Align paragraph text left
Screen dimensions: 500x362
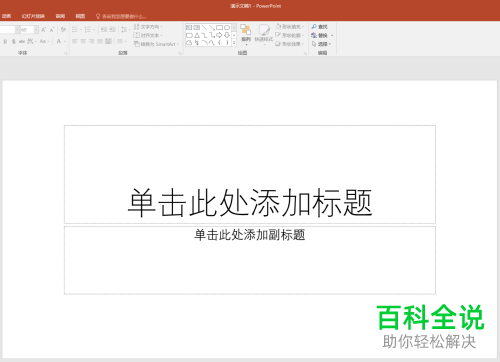tap(75, 41)
